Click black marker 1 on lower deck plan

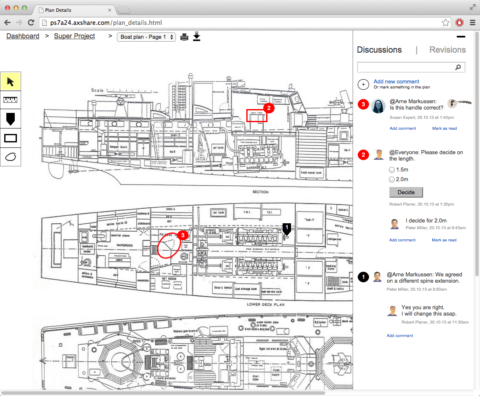coord(287,228)
